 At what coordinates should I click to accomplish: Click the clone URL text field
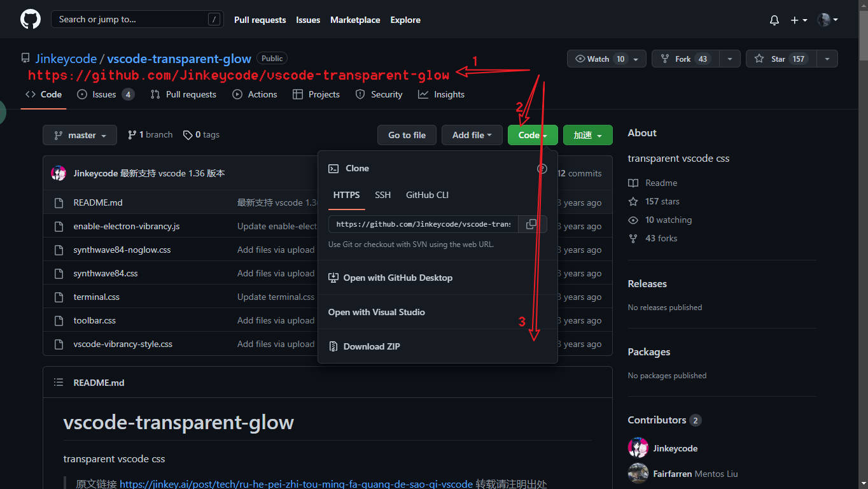424,224
